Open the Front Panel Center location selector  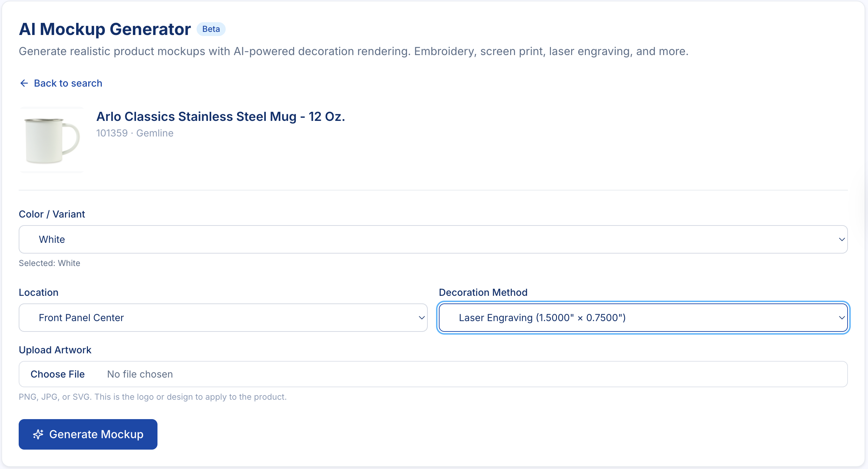coord(223,318)
